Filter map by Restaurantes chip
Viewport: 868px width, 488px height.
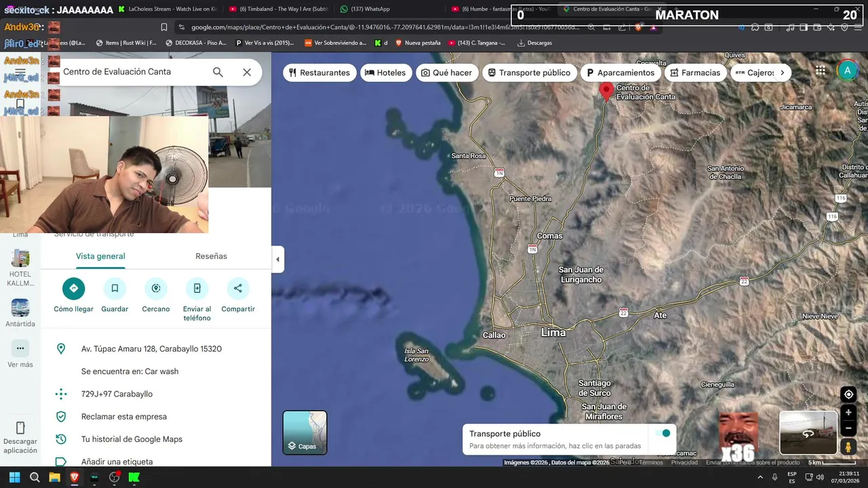(x=319, y=73)
